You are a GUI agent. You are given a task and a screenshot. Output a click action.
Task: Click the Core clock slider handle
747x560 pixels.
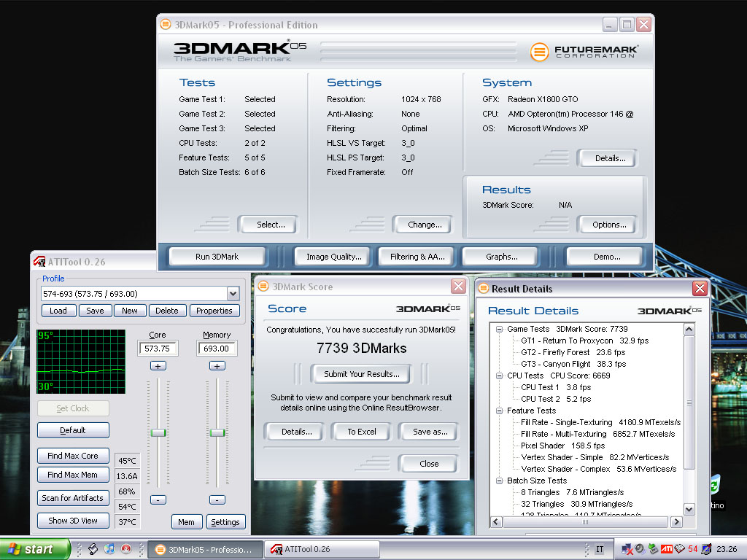coord(158,432)
